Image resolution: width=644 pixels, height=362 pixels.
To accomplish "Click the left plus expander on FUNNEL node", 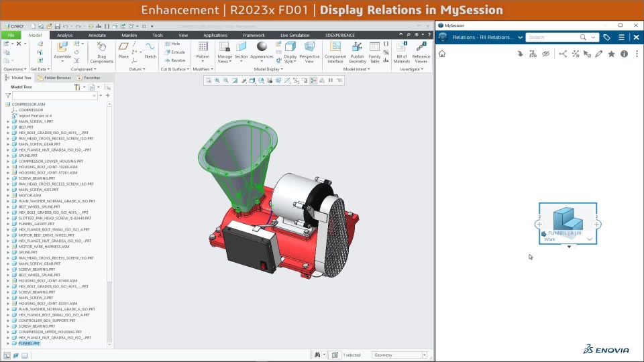I will click(539, 225).
